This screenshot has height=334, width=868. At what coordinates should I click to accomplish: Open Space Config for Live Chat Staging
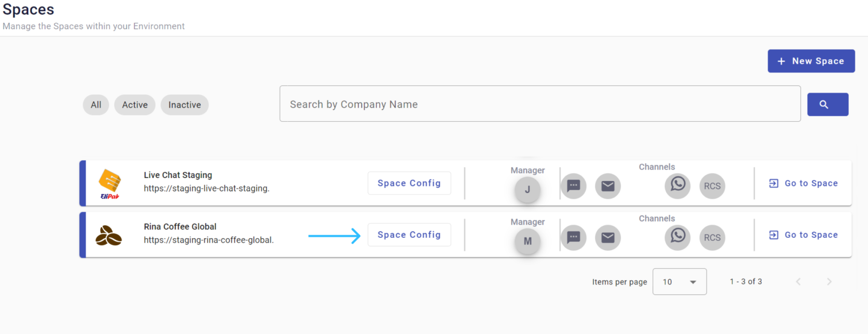[x=409, y=183]
